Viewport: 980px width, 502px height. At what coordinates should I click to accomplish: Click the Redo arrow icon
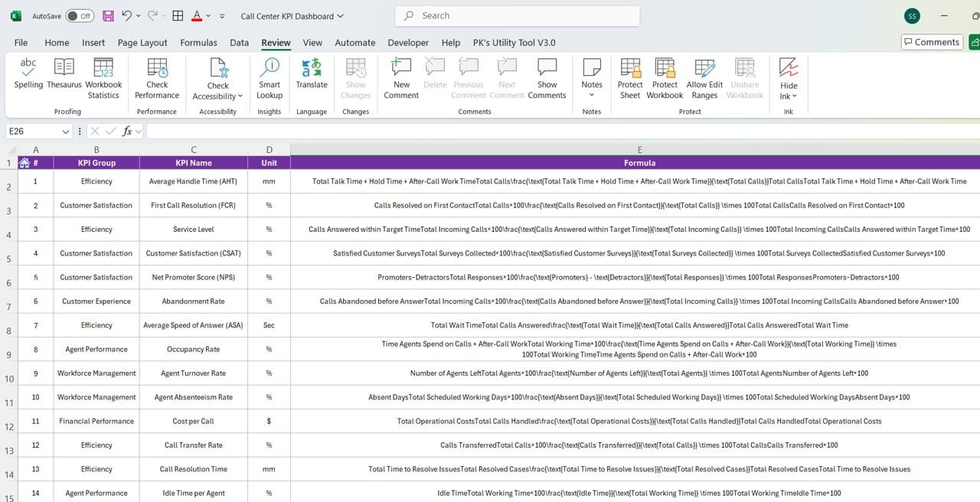[x=152, y=15]
